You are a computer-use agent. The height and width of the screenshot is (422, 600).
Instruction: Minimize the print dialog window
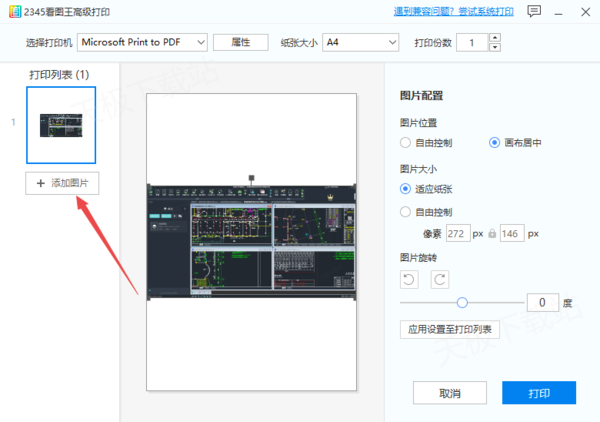(x=560, y=12)
